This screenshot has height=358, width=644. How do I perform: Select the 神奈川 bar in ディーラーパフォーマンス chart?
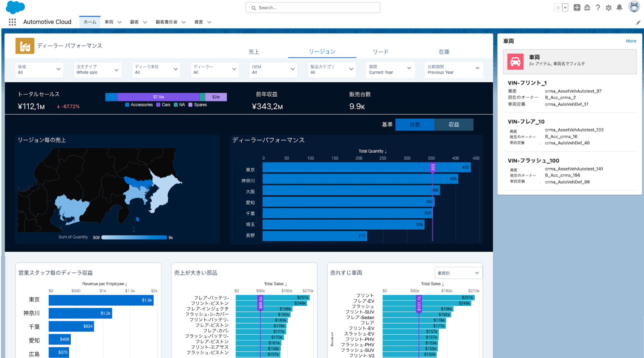[360, 179]
